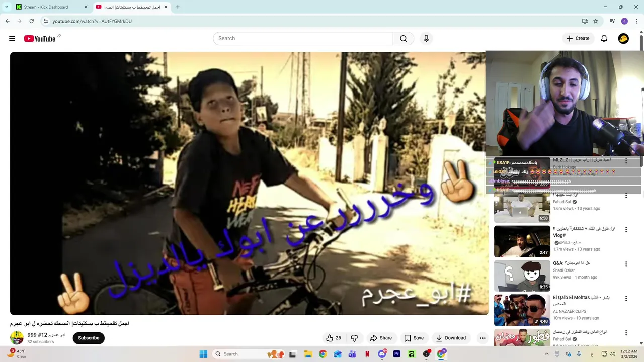Open the green A app on taskbar
644x362 pixels.
[412, 354]
